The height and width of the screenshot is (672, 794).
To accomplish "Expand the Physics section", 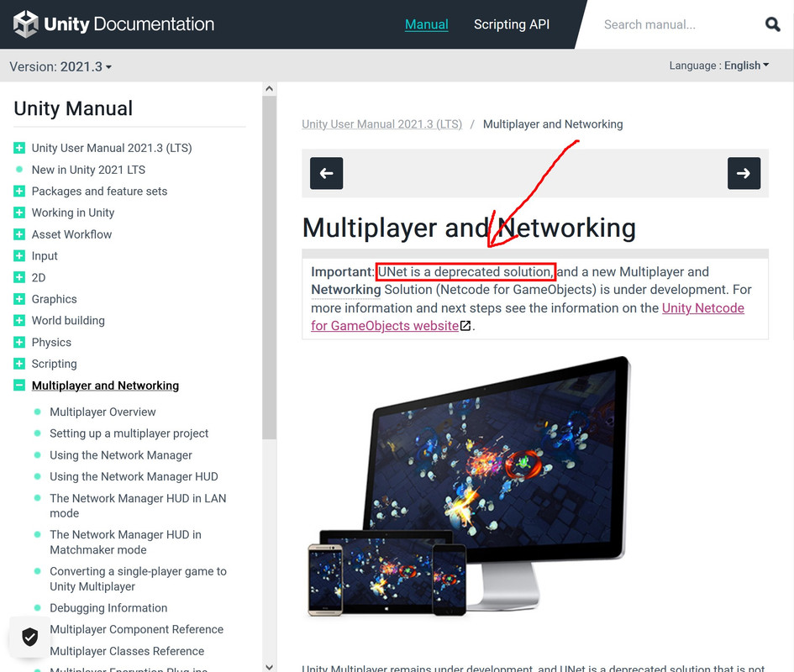I will click(19, 343).
